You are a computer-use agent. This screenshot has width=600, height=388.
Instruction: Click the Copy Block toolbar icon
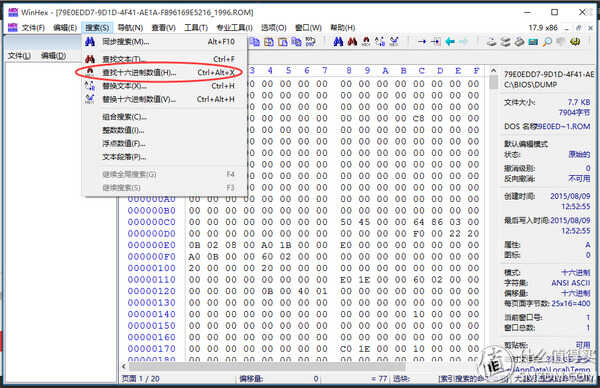tap(254, 42)
